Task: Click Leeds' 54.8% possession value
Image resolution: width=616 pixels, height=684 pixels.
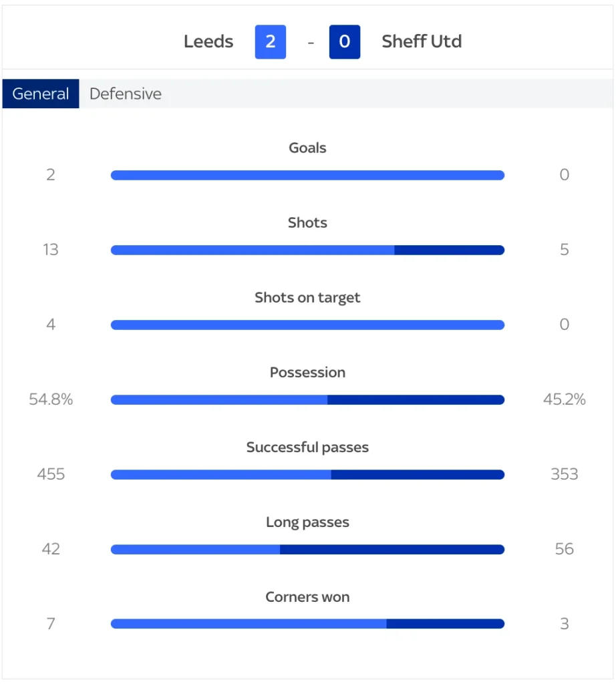Action: (x=51, y=399)
